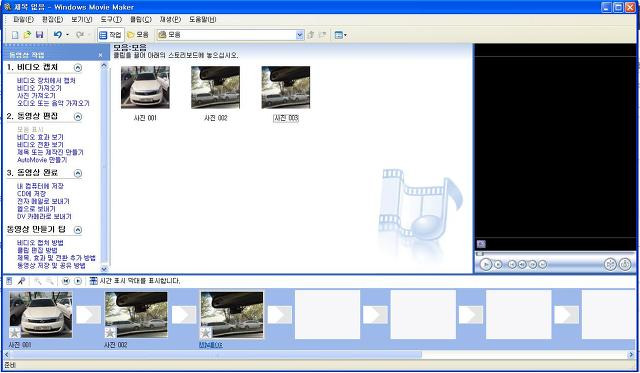Collapse the 1. 비디오 캡처 section

click(78, 67)
